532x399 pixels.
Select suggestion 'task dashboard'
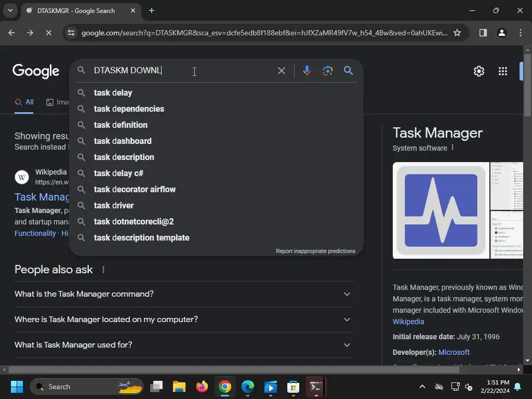pyautogui.click(x=217, y=141)
